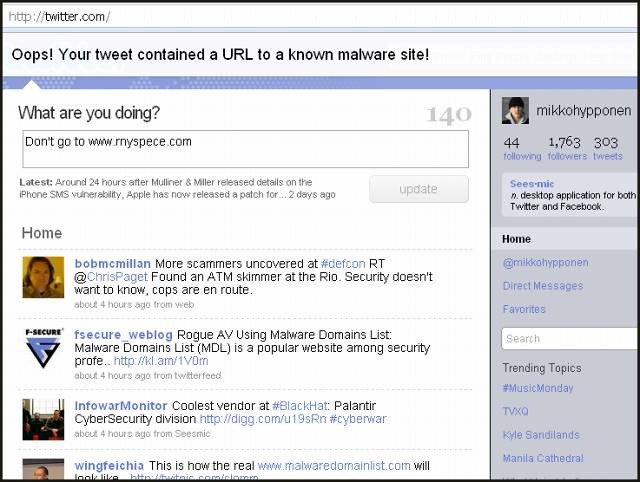Open InfowarMonitor's avatar picture

(x=43, y=420)
